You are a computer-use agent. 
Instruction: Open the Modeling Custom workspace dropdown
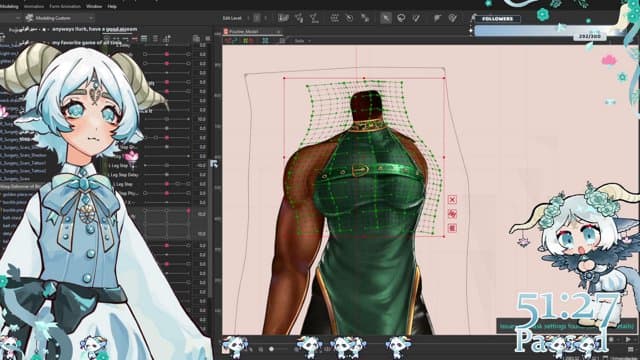pyautogui.click(x=59, y=18)
